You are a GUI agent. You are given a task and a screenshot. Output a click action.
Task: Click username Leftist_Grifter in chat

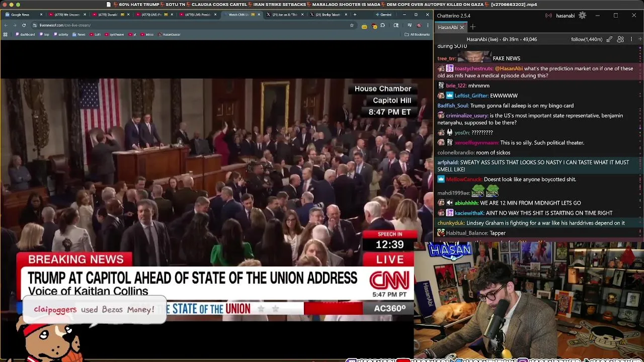coord(471,96)
